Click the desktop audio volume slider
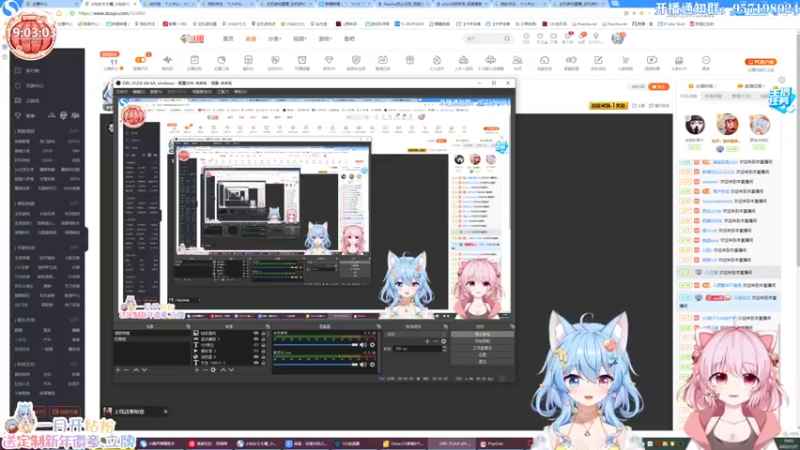The width and height of the screenshot is (800, 450). tap(315, 345)
